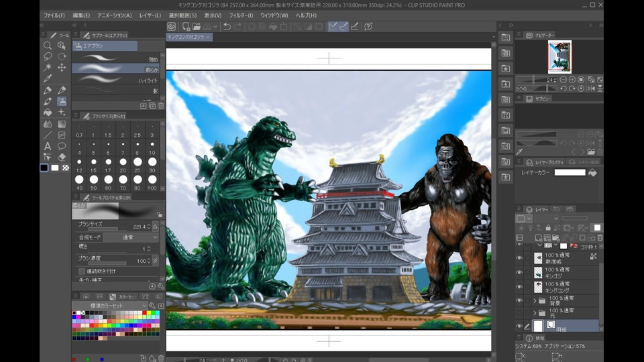Click the black main color swatch

[x=44, y=168]
